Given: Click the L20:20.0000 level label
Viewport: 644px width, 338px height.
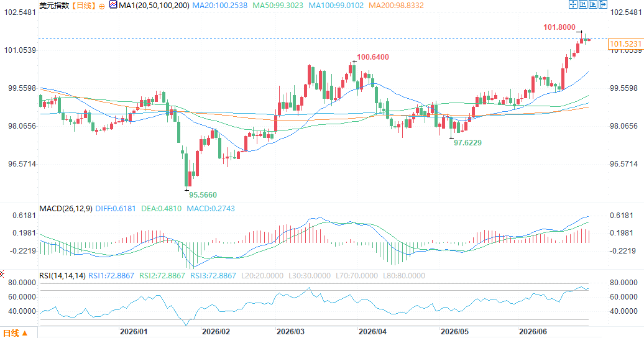Looking at the screenshot, I should point(262,276).
